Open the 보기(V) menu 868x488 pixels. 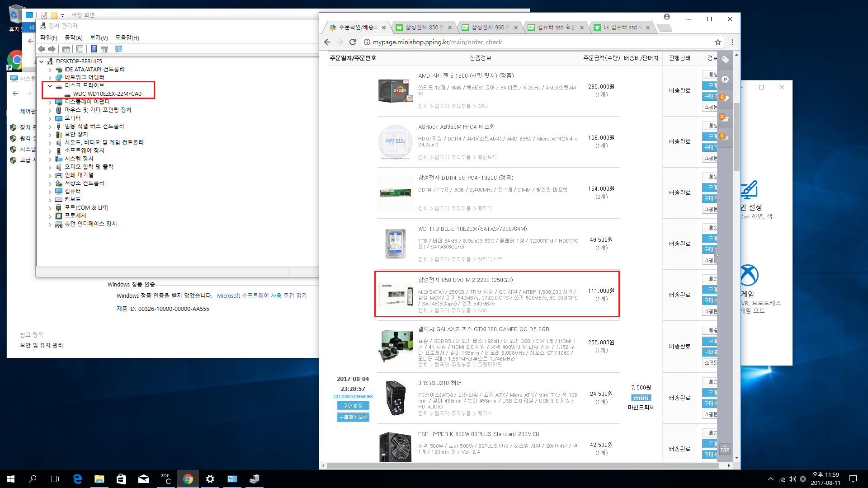[x=99, y=38]
